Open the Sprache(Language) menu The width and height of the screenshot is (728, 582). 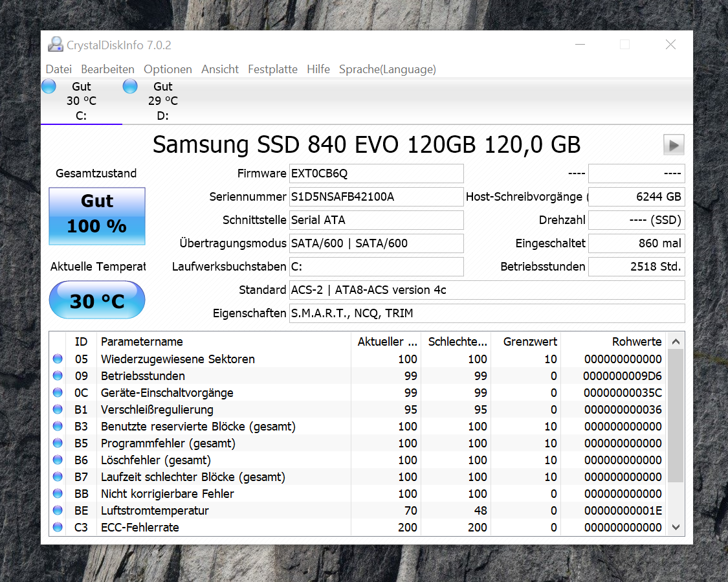click(387, 69)
